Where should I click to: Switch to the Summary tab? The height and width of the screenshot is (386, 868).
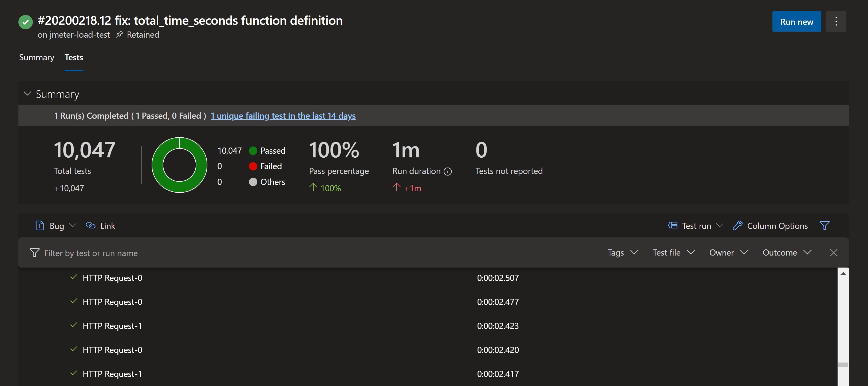[x=36, y=58]
